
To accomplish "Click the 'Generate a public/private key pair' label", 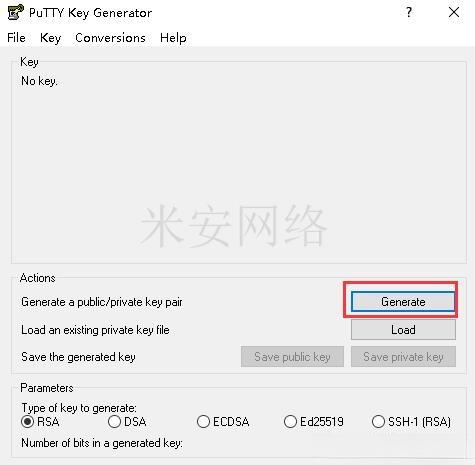I will coord(102,302).
